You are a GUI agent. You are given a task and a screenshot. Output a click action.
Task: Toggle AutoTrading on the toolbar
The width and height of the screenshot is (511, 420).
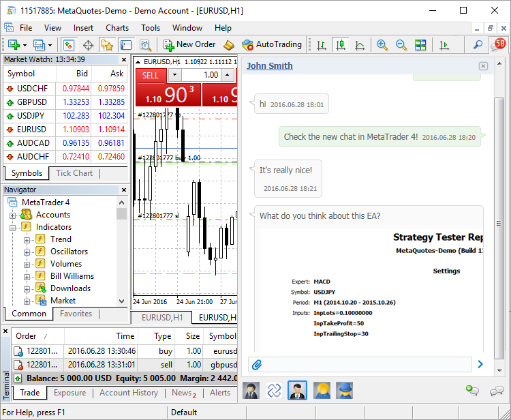(x=271, y=44)
